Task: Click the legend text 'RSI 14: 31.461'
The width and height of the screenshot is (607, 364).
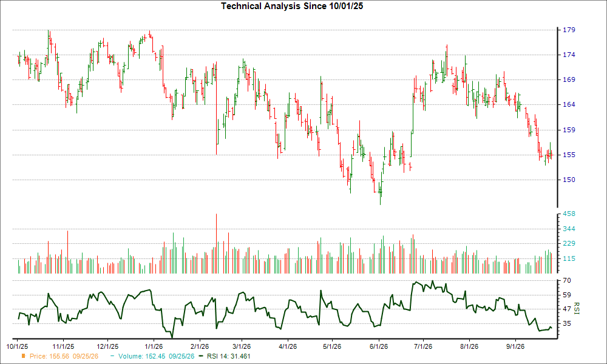Action: tap(228, 356)
